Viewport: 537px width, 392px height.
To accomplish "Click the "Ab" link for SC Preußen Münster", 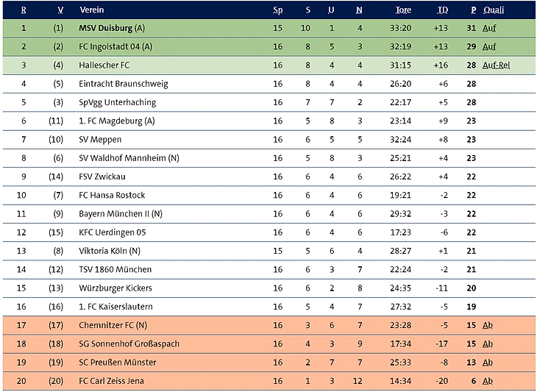I will pyautogui.click(x=487, y=363).
